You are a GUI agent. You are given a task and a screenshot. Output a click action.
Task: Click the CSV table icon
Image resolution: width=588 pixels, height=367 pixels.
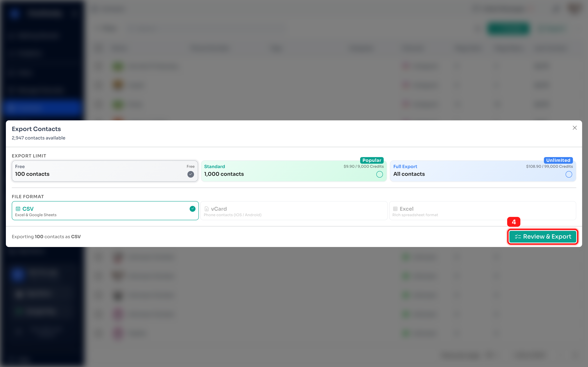(18, 209)
